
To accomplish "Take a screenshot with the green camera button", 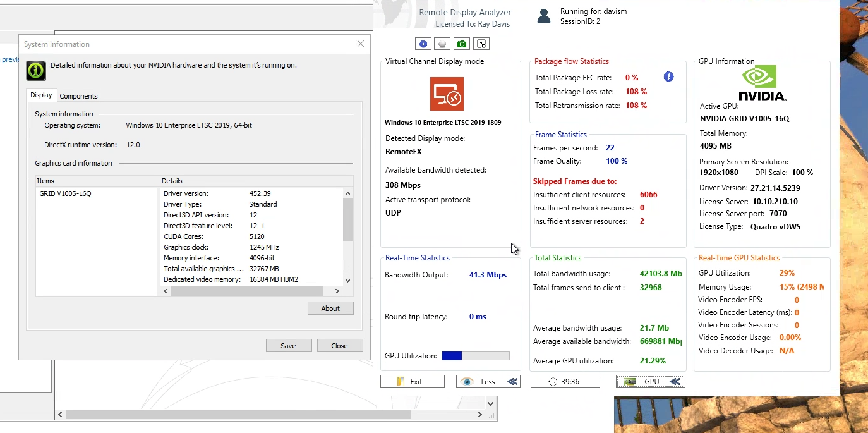I will coord(462,44).
